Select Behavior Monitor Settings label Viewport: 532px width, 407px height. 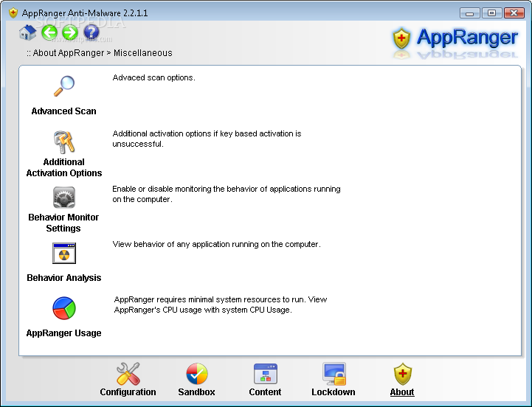63,223
